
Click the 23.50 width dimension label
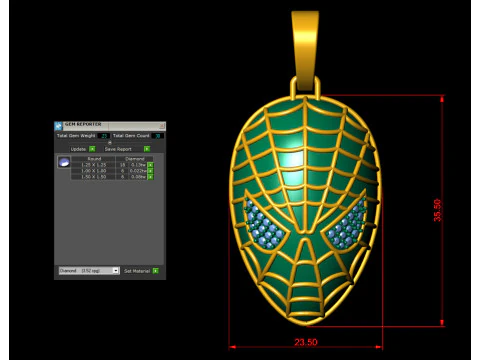(x=306, y=342)
